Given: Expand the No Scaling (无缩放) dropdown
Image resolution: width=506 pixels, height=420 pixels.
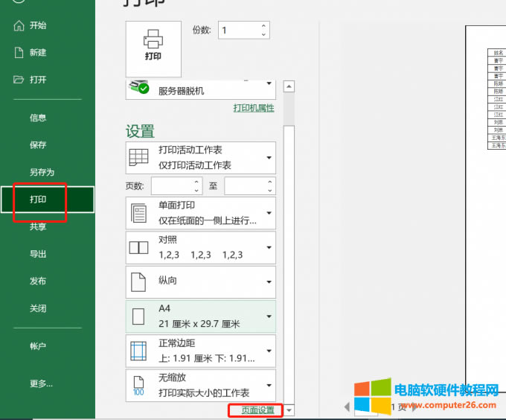Looking at the screenshot, I should click(x=201, y=386).
